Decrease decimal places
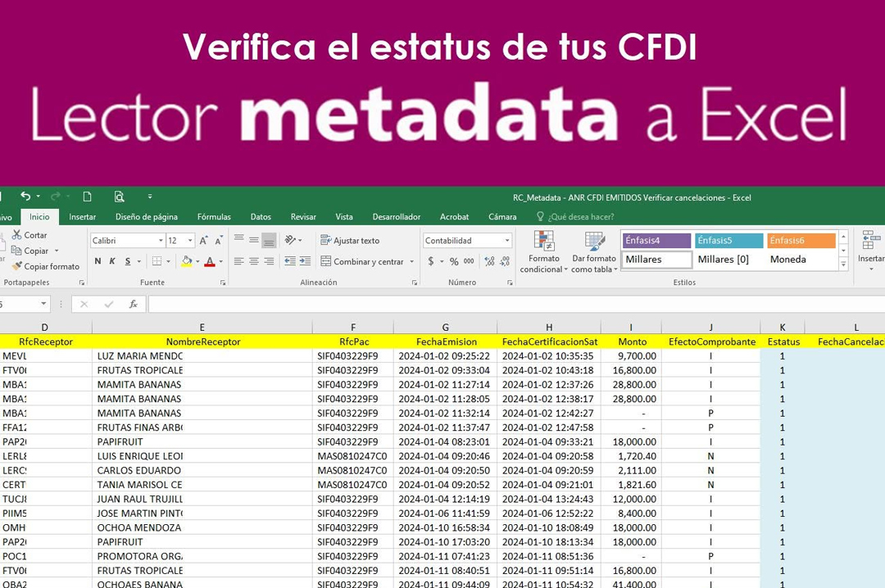The image size is (885, 588). (505, 261)
